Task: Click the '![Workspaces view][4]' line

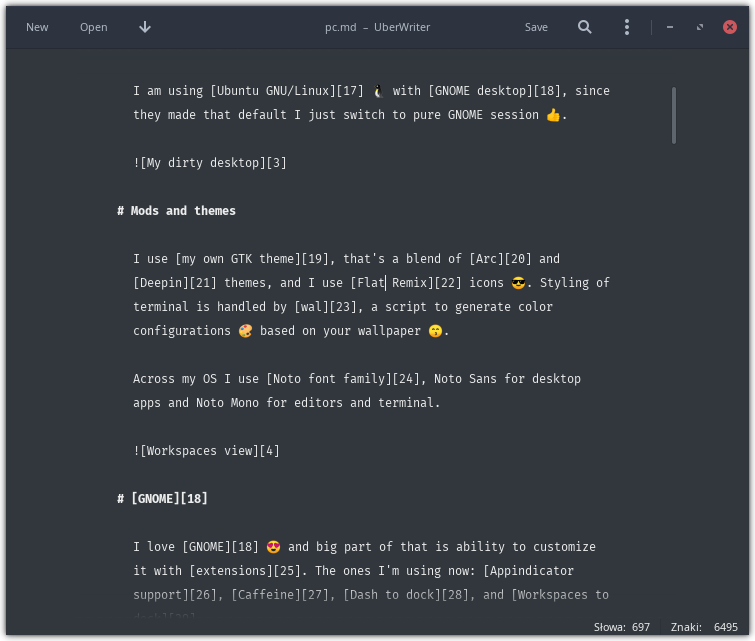Action: (x=207, y=451)
